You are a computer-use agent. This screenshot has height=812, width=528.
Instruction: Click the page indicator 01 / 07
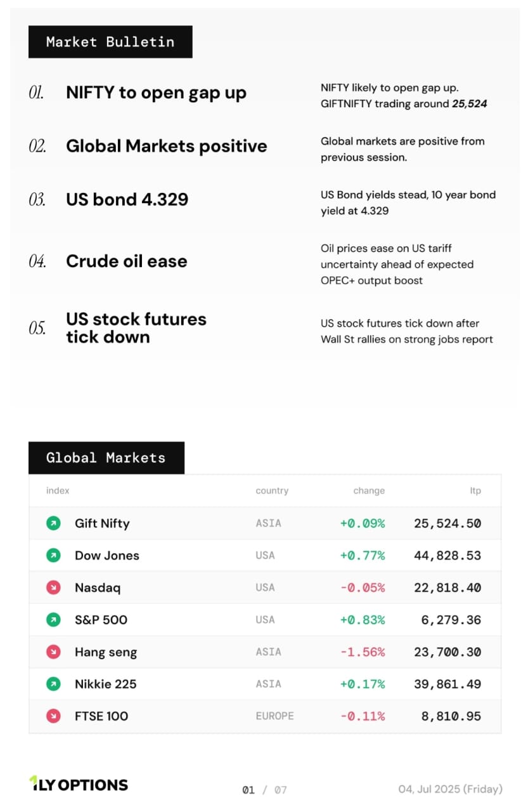(x=264, y=790)
